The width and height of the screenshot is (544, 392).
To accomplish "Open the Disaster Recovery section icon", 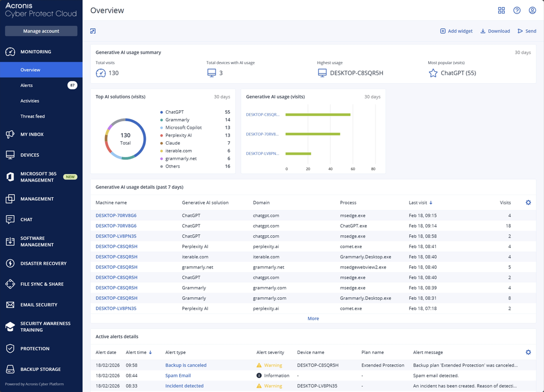I will 9,264.
